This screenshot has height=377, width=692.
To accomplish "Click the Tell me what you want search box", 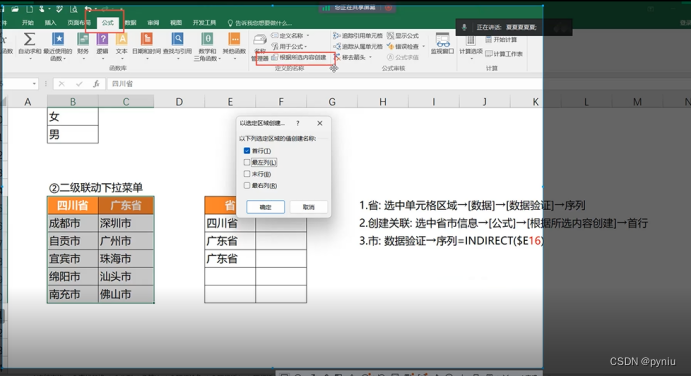I will [260, 23].
